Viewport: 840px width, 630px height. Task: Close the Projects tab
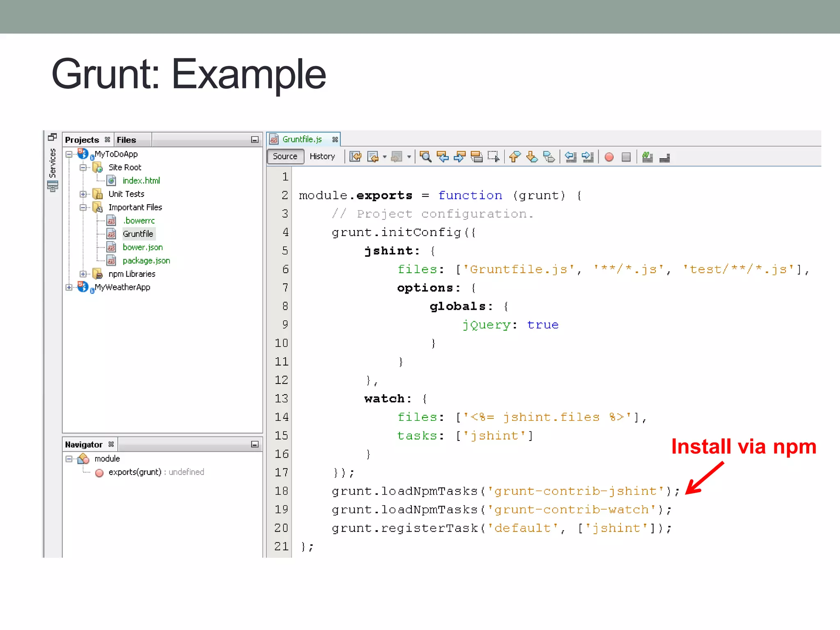107,139
